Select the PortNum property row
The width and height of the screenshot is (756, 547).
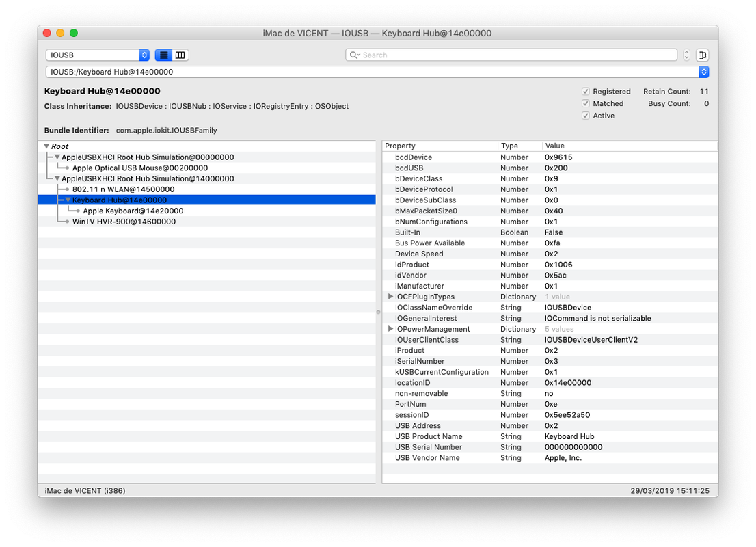[x=550, y=404]
